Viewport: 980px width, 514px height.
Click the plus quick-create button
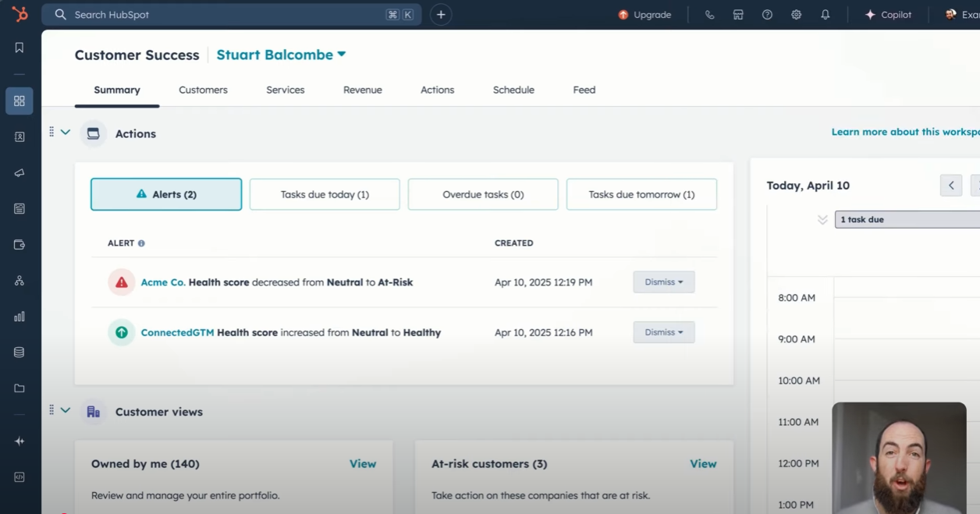click(441, 14)
